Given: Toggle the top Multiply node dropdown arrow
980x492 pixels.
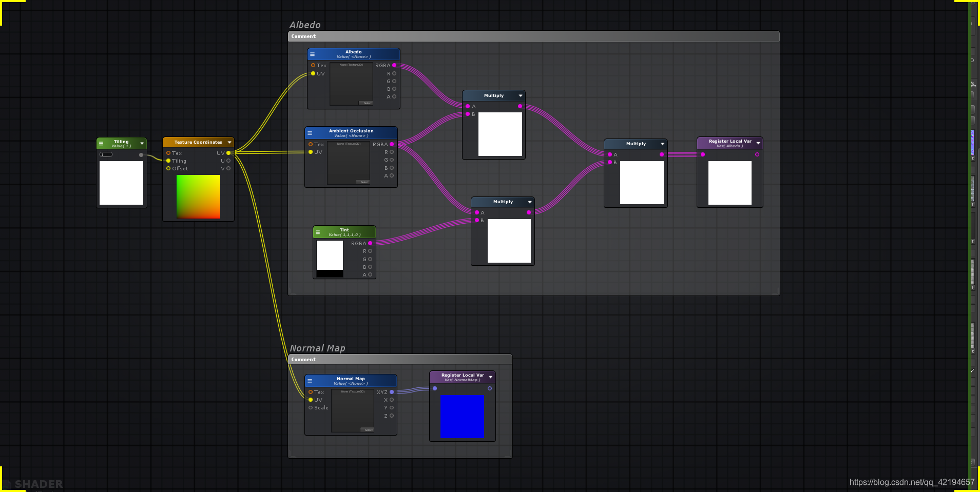Looking at the screenshot, I should (521, 95).
